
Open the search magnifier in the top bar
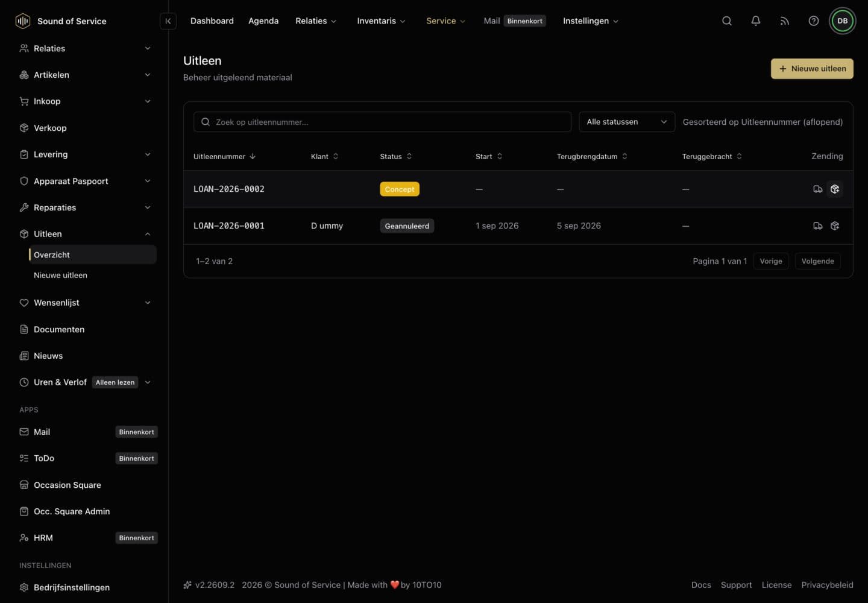pos(727,21)
